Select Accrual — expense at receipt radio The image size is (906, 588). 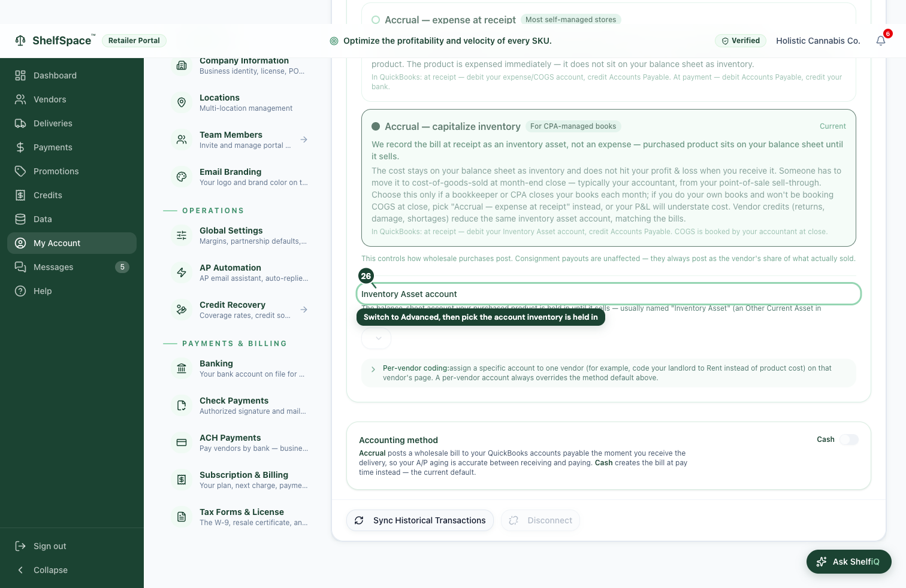[376, 20]
